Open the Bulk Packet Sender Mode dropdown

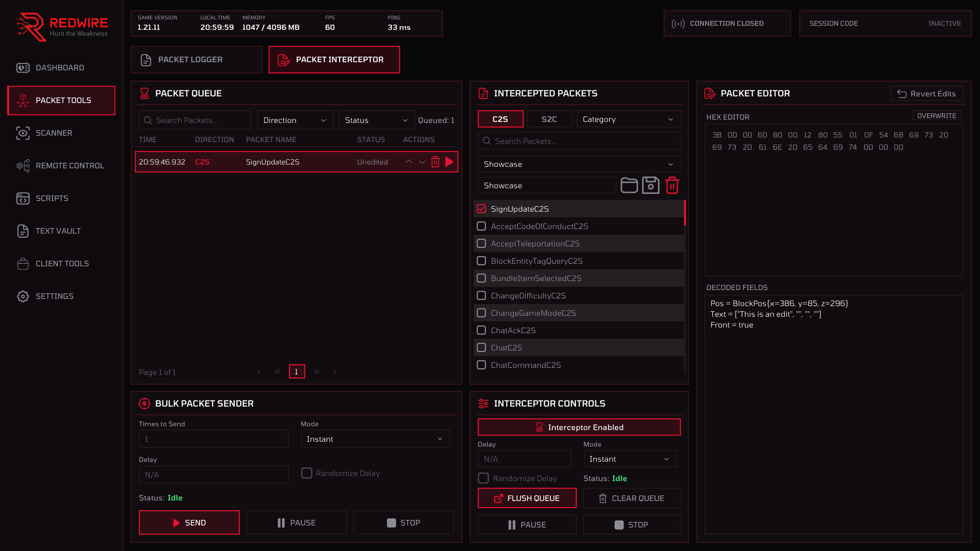pyautogui.click(x=375, y=439)
